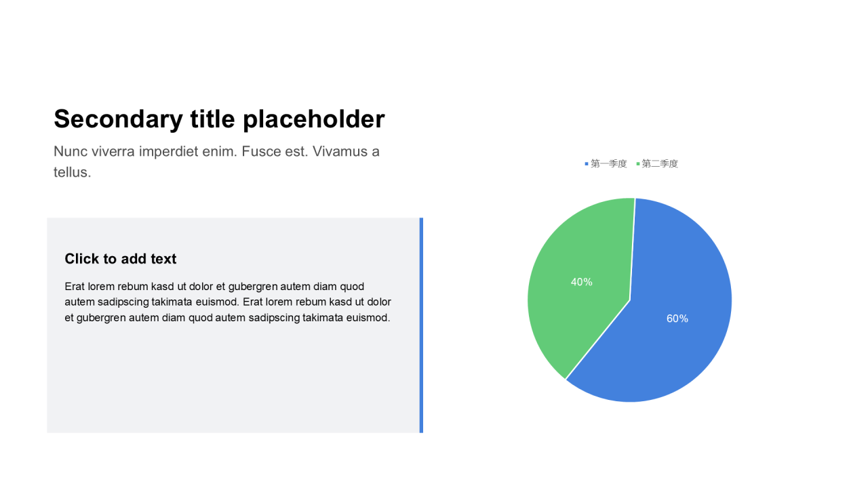Click the word "placeholder" in the title

click(313, 119)
